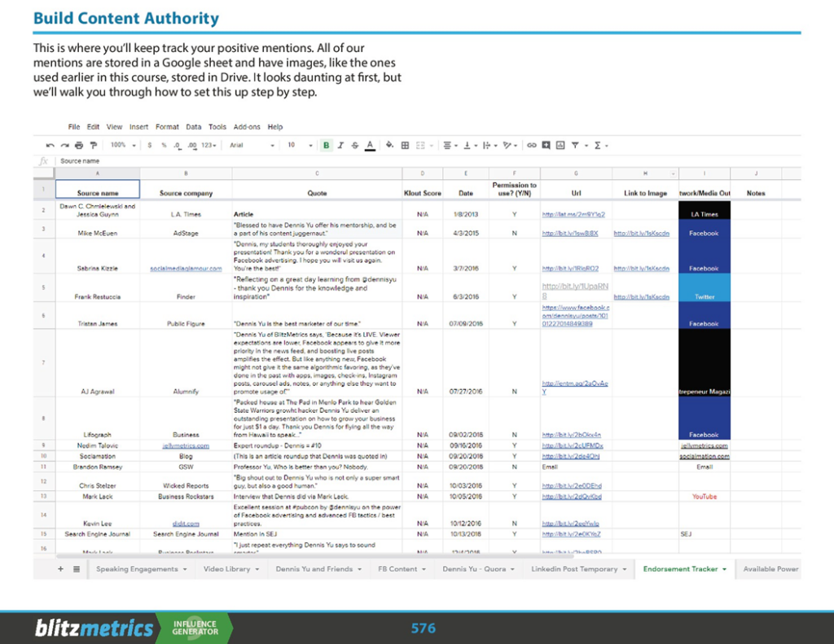Viewport: 834px width, 644px height.
Task: Open the fill color paint bucket
Action: (389, 145)
